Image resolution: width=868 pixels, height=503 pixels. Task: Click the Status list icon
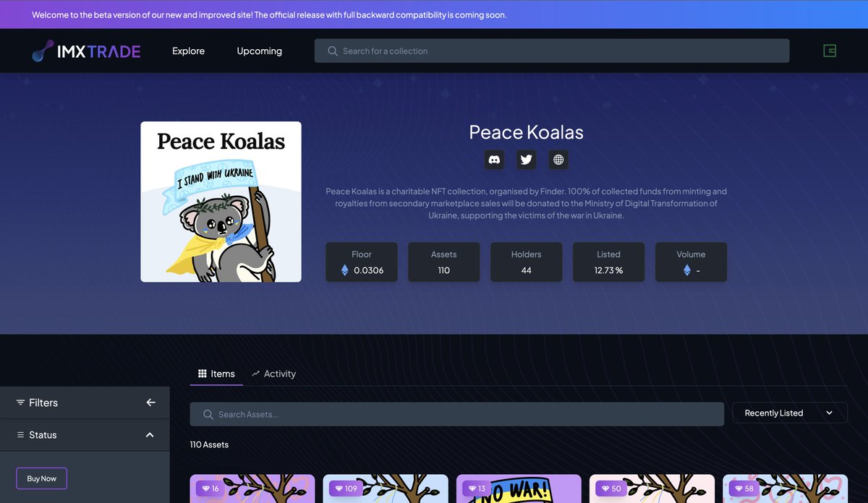tap(20, 435)
